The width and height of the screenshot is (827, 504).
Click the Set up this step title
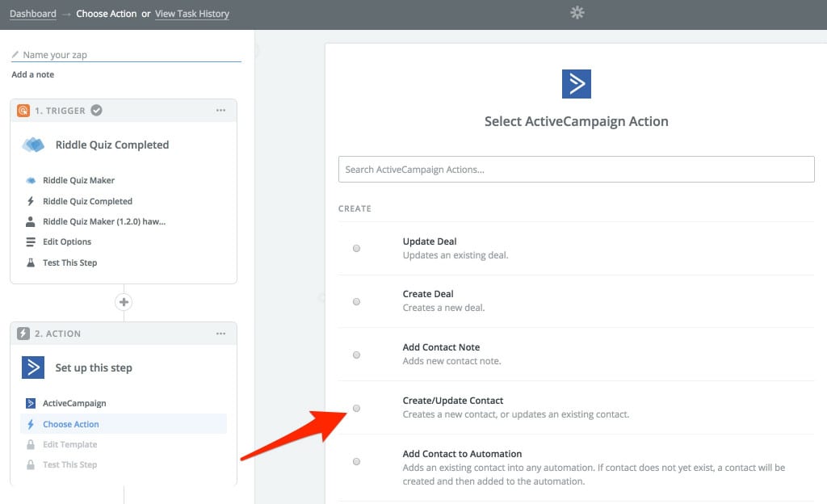(94, 367)
